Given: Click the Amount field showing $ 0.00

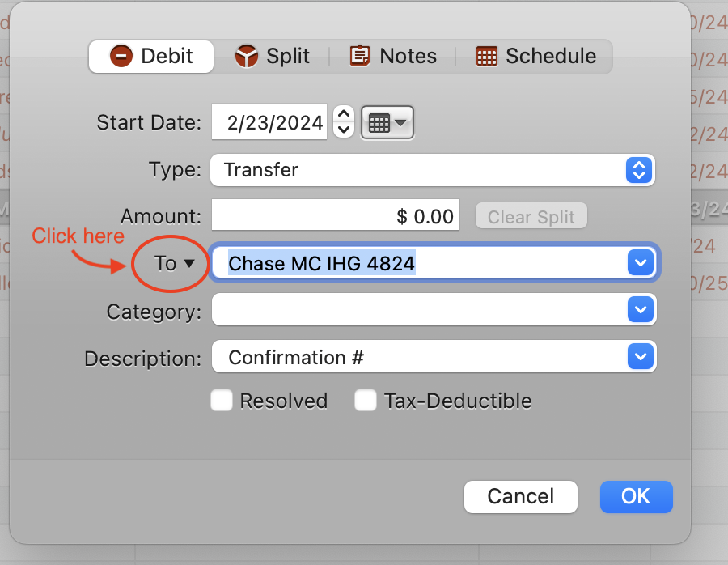Looking at the screenshot, I should pos(336,215).
